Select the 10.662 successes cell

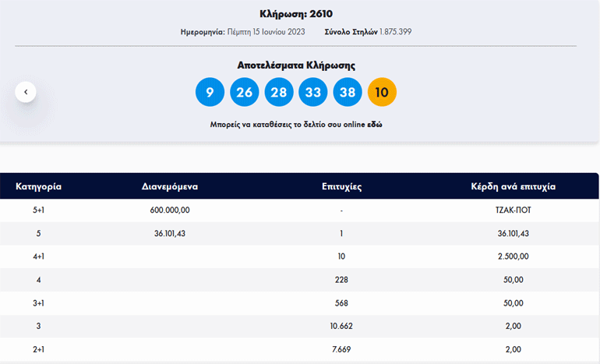pos(341,327)
